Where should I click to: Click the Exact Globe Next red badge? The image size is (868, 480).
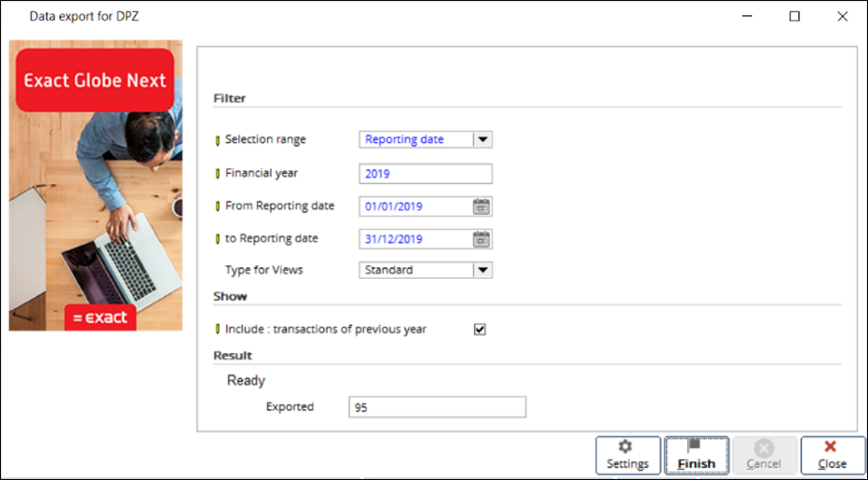(95, 81)
